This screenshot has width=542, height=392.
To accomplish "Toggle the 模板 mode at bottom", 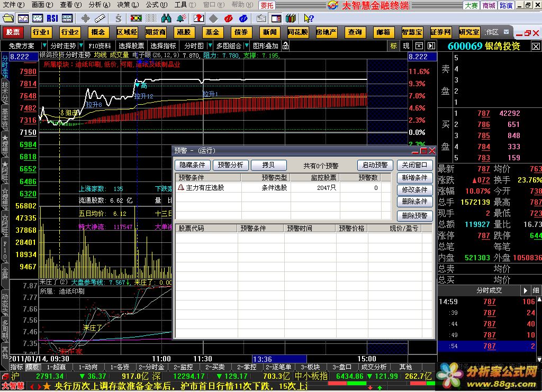I will (x=32, y=367).
